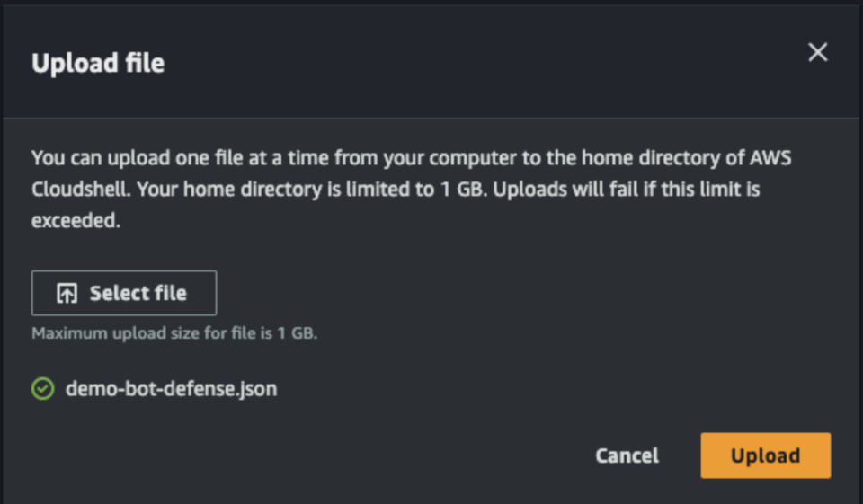Screen dimensions: 863x504
Task: Click the word AWS in the description
Action: (770, 158)
